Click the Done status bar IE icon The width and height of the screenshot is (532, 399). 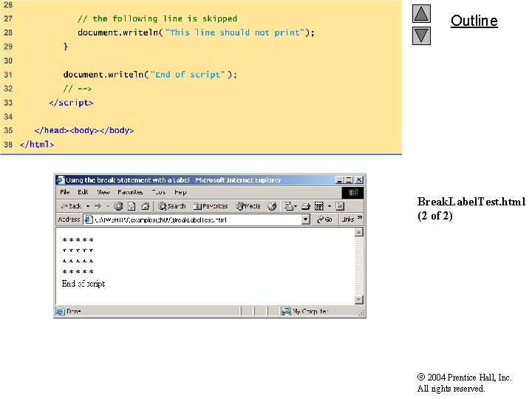pos(61,311)
